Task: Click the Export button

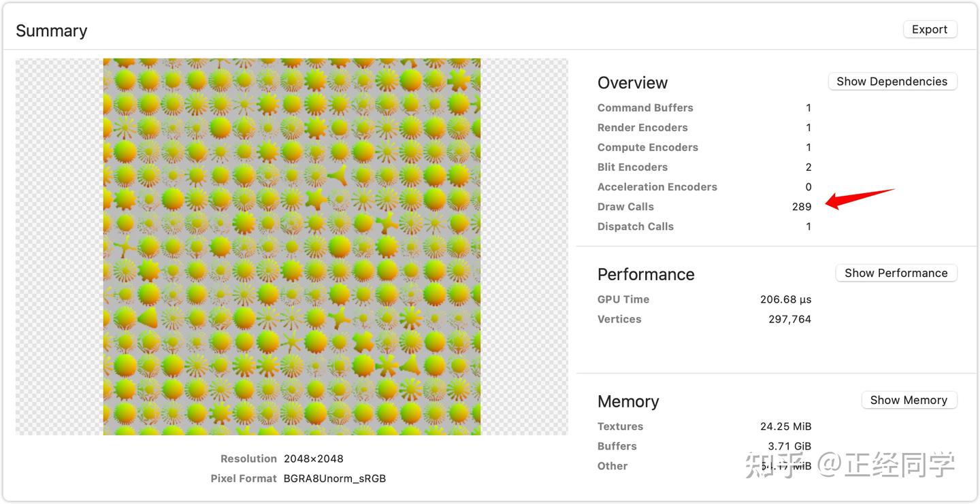Action: (x=930, y=29)
